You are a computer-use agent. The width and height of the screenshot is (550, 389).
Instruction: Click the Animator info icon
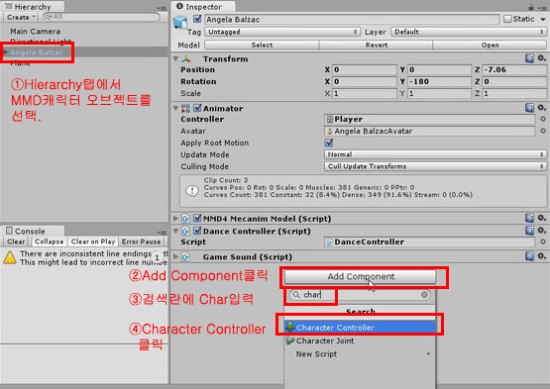tap(192, 191)
